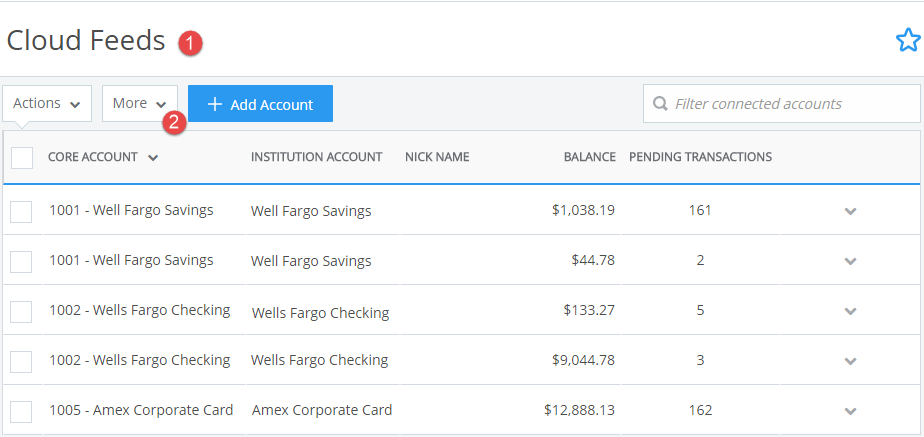Click core account 1005 - Amex Corporate Card
This screenshot has width=924, height=437.
(141, 410)
